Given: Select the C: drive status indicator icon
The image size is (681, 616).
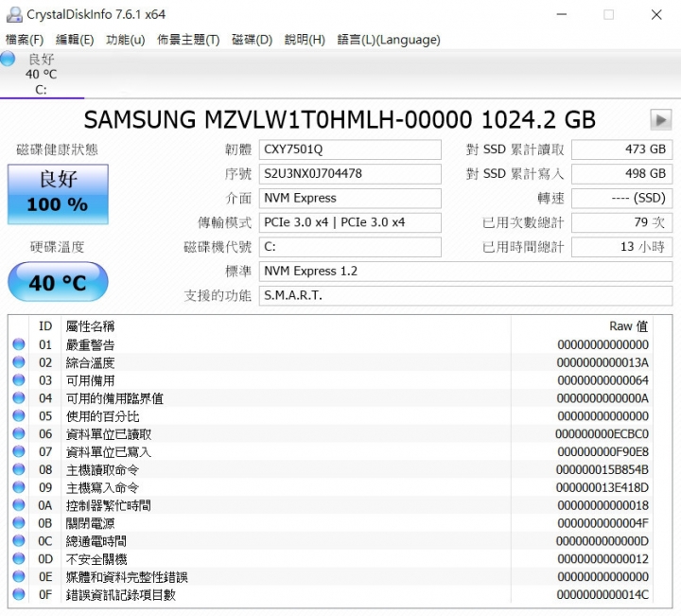Looking at the screenshot, I should 8,59.
